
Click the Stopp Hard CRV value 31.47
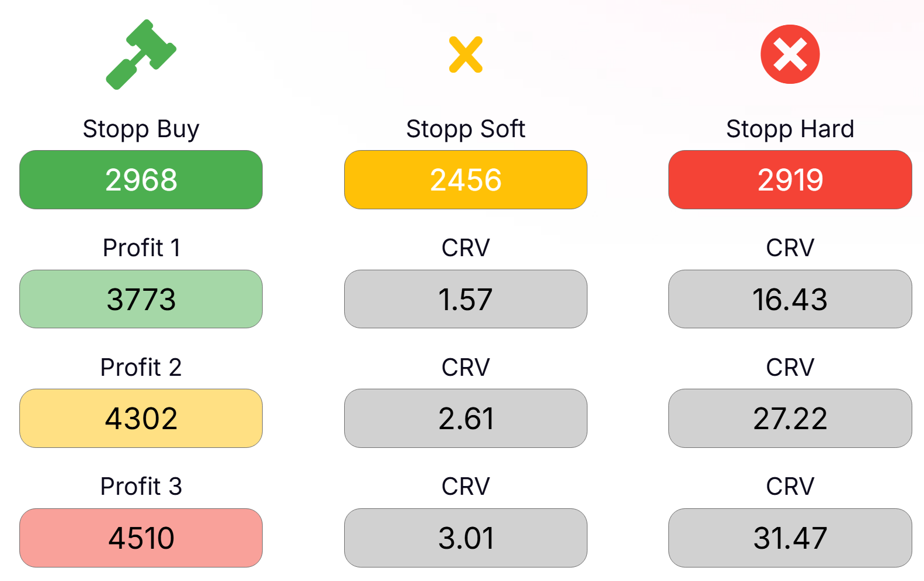click(790, 538)
